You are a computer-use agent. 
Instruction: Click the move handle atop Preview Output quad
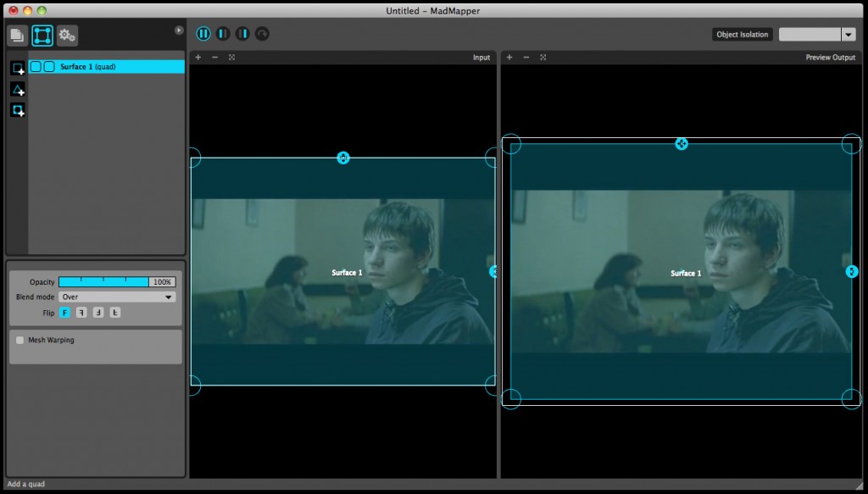click(x=682, y=144)
